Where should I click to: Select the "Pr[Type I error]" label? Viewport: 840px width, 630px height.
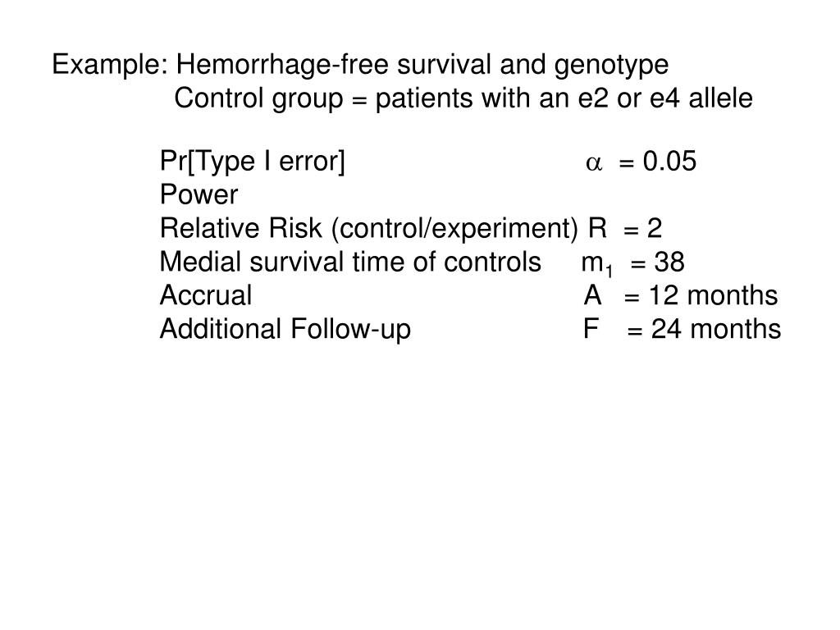253,162
